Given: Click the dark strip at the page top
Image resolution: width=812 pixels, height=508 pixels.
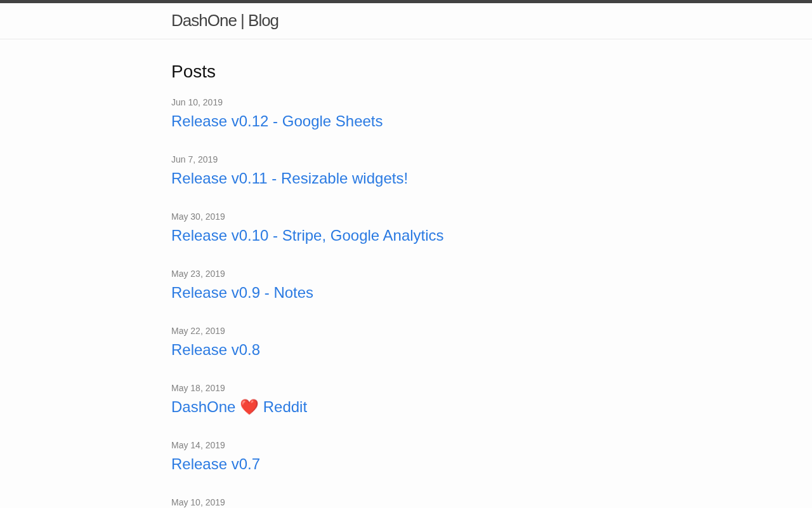Looking at the screenshot, I should 406,1.
